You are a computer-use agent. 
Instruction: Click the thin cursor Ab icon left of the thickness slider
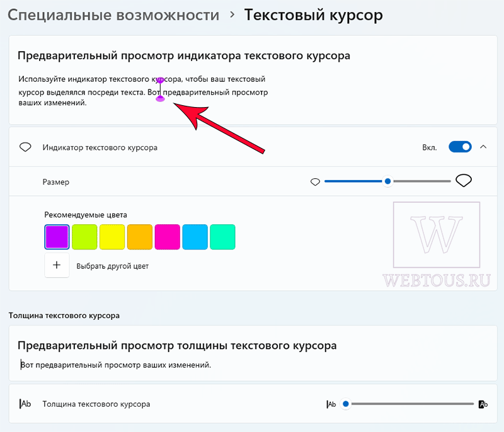point(331,404)
